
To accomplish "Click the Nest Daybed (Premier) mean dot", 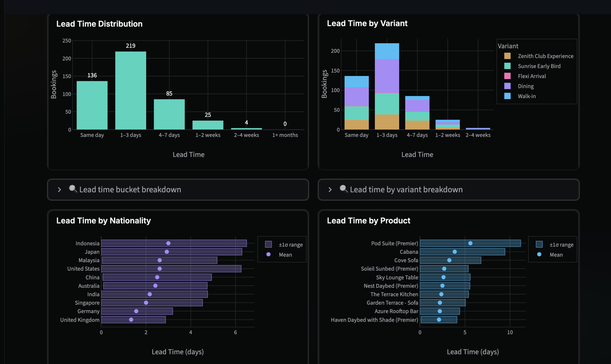I will click(x=443, y=286).
